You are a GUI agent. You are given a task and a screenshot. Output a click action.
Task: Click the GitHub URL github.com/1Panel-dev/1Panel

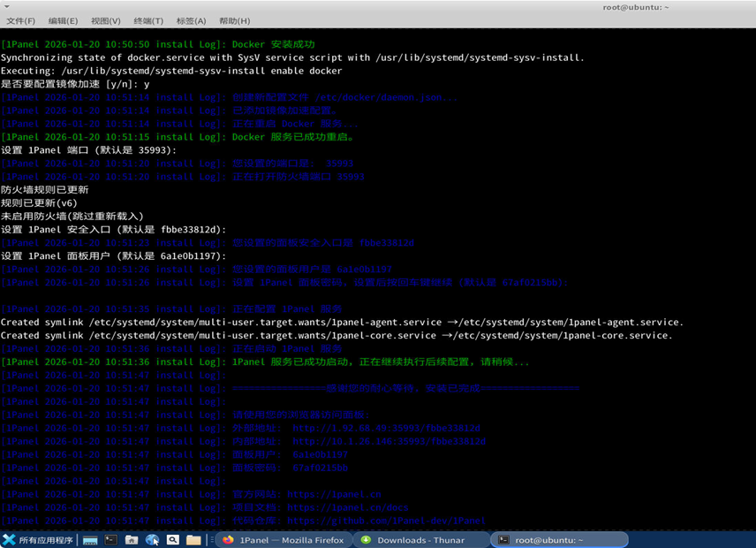(x=386, y=521)
